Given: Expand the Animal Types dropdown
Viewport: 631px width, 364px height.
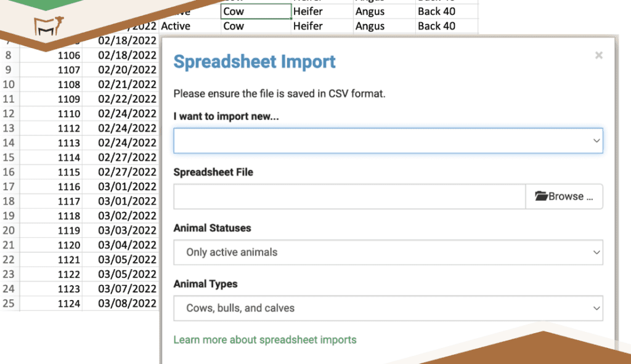Looking at the screenshot, I should [x=388, y=309].
